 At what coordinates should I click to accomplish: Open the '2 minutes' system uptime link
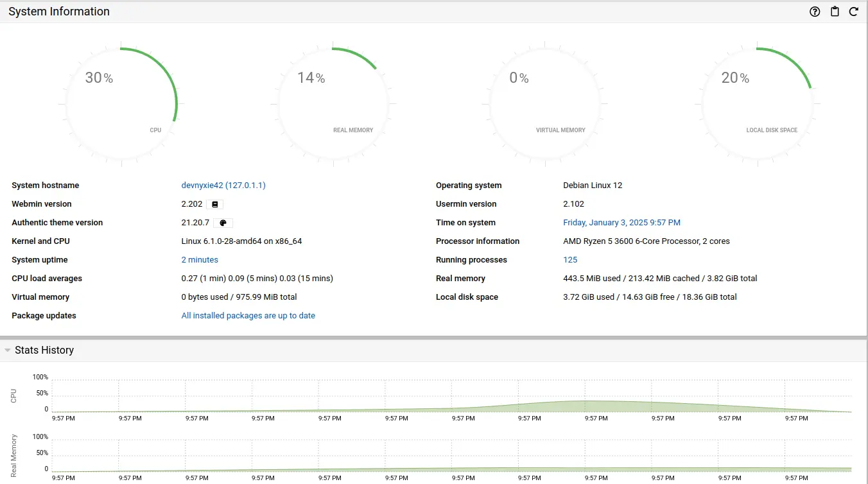[x=200, y=260]
